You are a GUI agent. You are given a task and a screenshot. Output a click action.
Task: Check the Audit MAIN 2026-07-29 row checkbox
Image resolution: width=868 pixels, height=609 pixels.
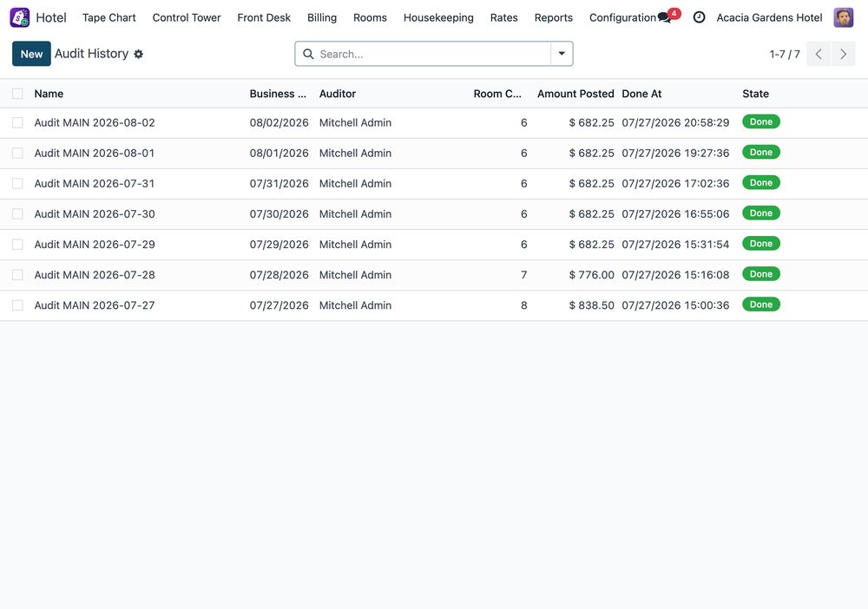pos(17,245)
